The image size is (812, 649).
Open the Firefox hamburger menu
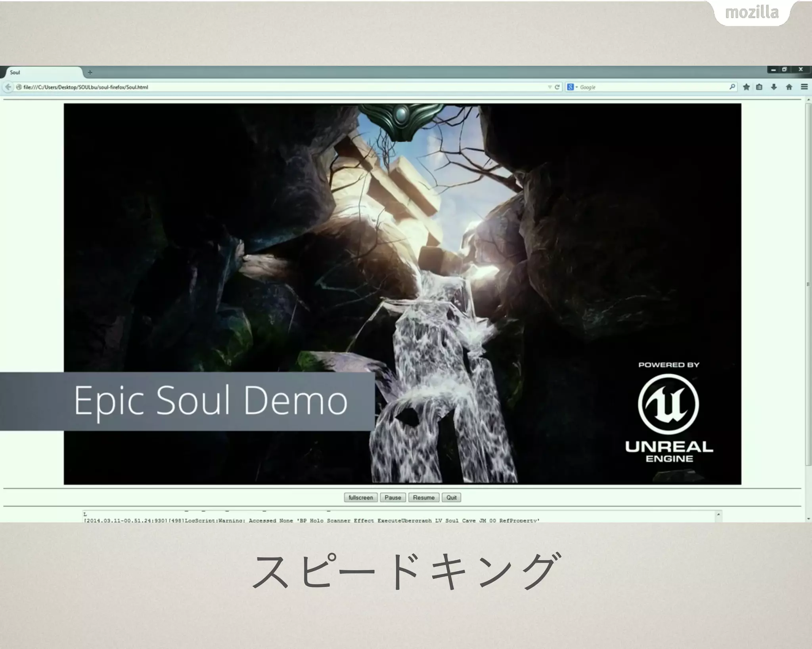[804, 87]
